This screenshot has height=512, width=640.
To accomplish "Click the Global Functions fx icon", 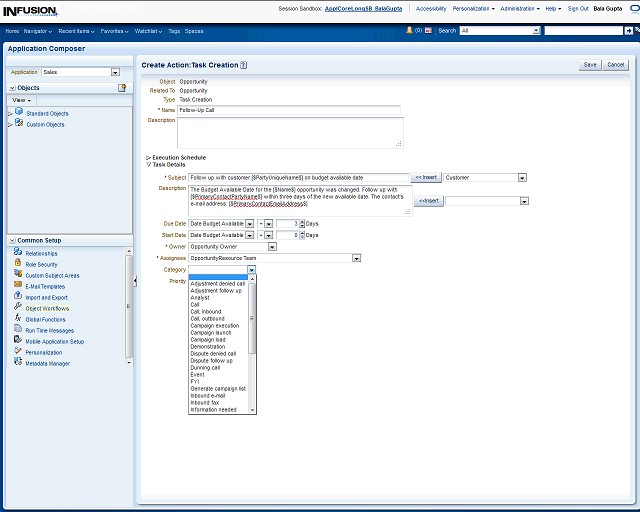I will pyautogui.click(x=18, y=319).
